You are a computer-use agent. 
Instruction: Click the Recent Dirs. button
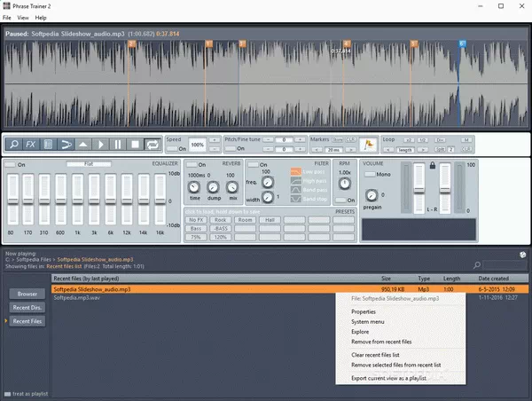tap(27, 307)
